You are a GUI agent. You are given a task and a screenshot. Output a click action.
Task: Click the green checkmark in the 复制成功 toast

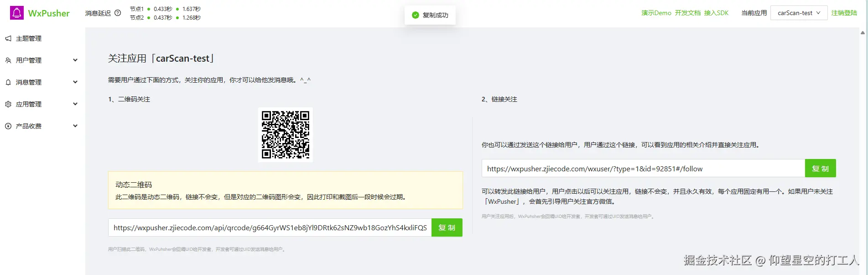point(416,15)
